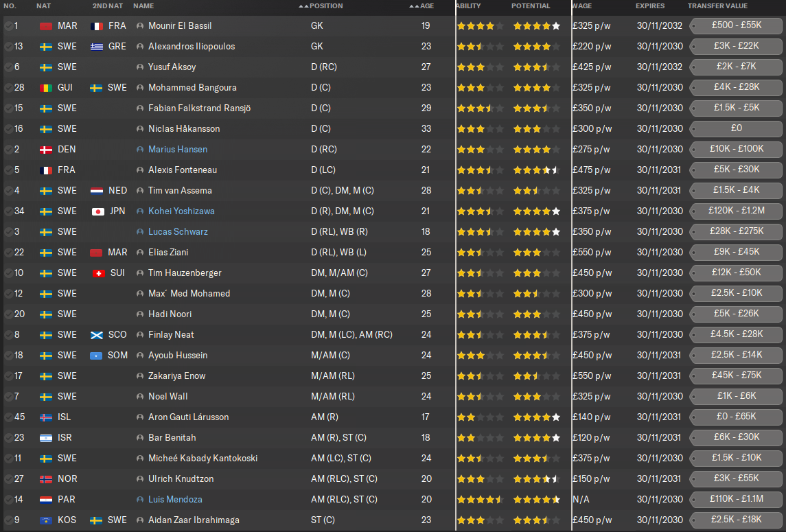Click the person icon beside Luis Mendoza
The image size is (786, 532).
[141, 500]
